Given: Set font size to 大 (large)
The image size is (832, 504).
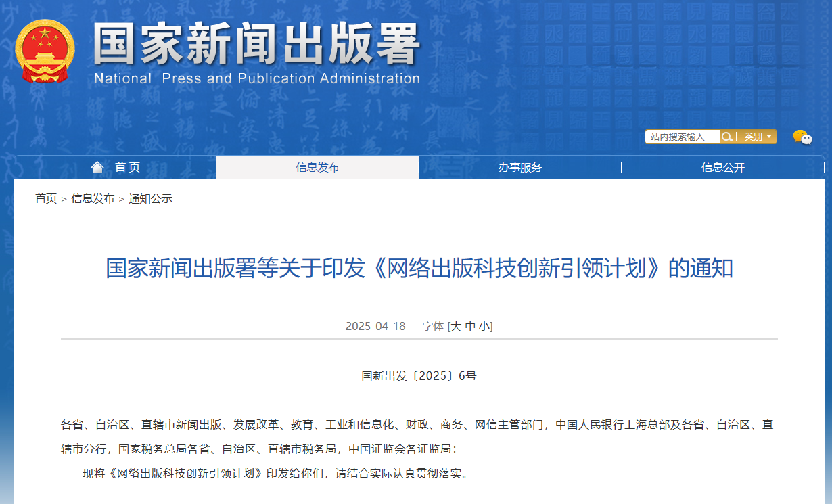Looking at the screenshot, I should pyautogui.click(x=456, y=326).
